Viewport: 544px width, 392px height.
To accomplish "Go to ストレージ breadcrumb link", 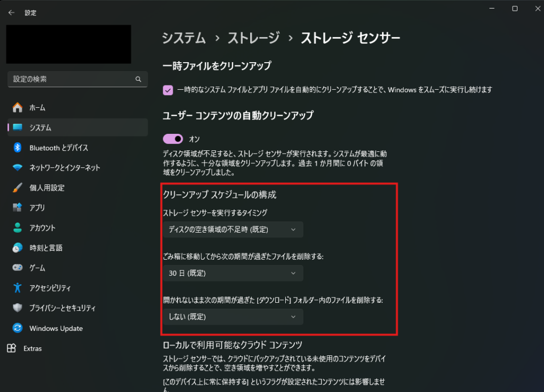I will pyautogui.click(x=253, y=38).
